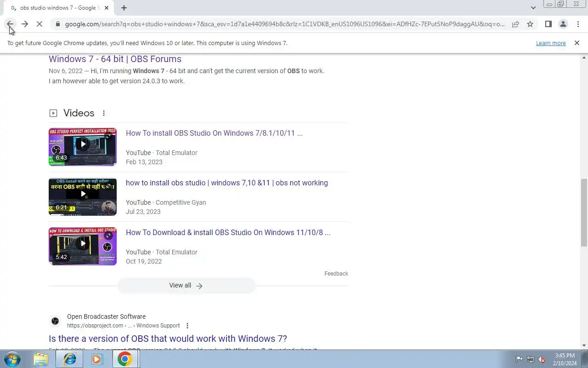Click the network tray icon
The height and width of the screenshot is (368, 588).
tap(530, 359)
